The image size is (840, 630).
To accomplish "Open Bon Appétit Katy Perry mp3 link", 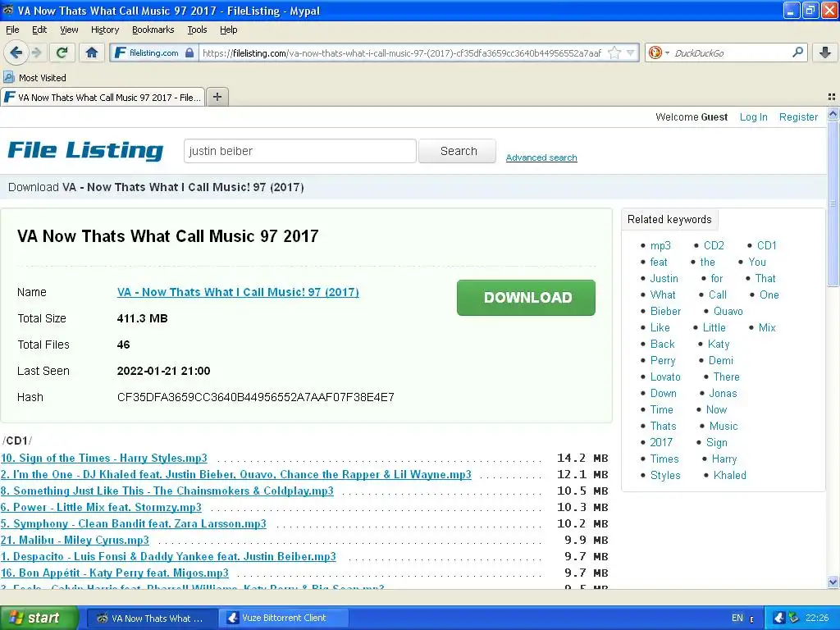I will click(115, 573).
